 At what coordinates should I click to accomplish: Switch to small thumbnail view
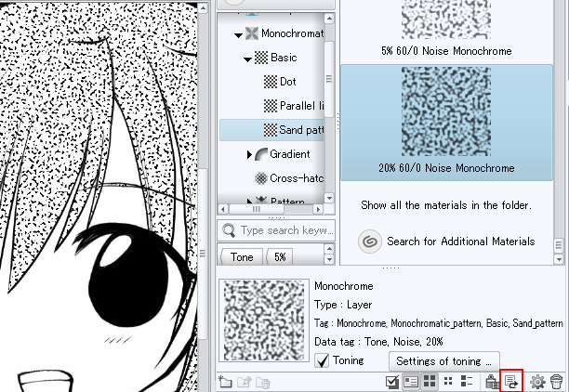448,382
